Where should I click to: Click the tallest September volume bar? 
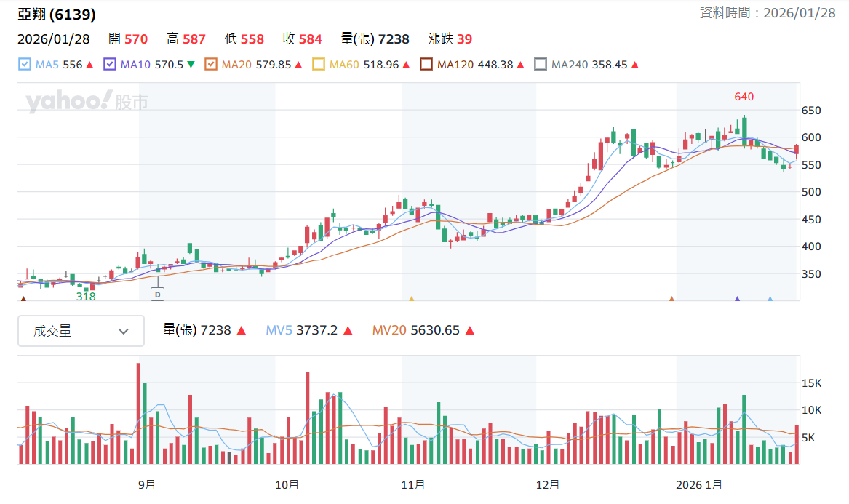click(x=139, y=414)
